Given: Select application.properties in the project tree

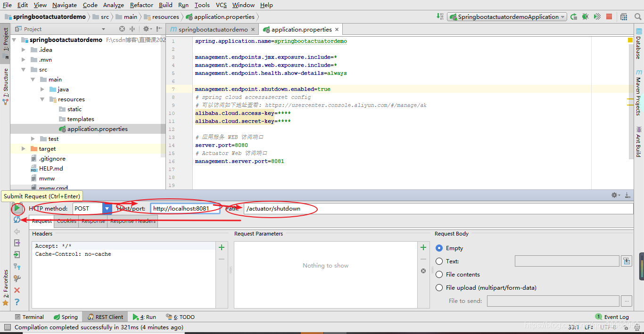Looking at the screenshot, I should pos(97,129).
